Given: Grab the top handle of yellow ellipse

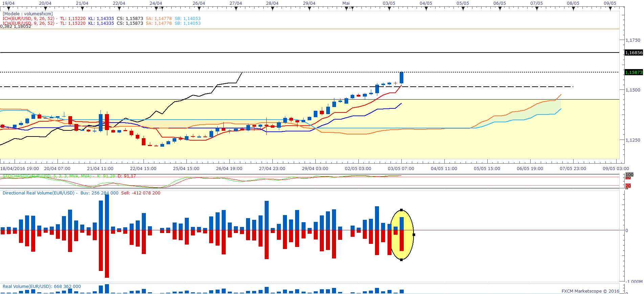Looking at the screenshot, I should pyautogui.click(x=401, y=210).
